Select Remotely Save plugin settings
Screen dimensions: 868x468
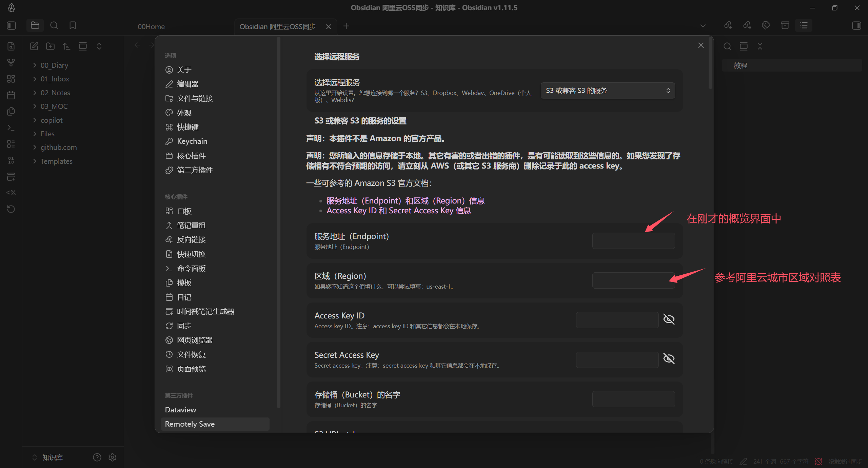215,424
